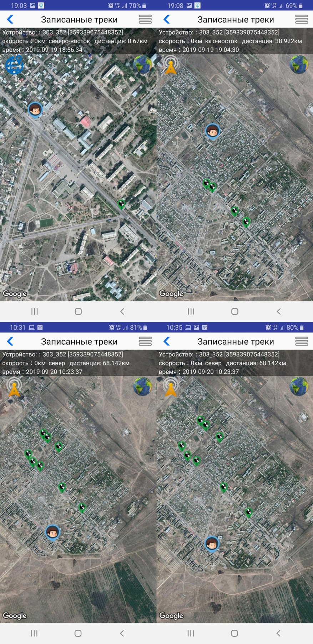Open the track list menu icon in the 19:03 screenshot
Image resolution: width=313 pixels, height=644 pixels.
pyautogui.click(x=145, y=19)
